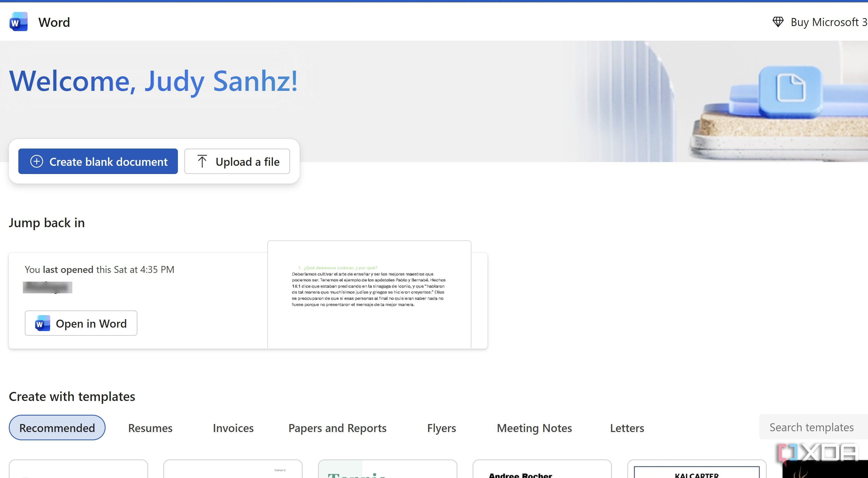This screenshot has width=868, height=478.
Task: Open the recent document preview thumbnail
Action: pyautogui.click(x=369, y=294)
